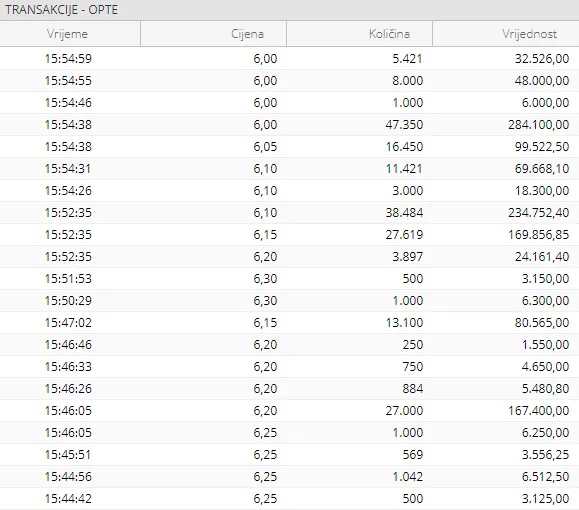Select the row with value 167.400,00
Screen dimensions: 579x510
290,410
